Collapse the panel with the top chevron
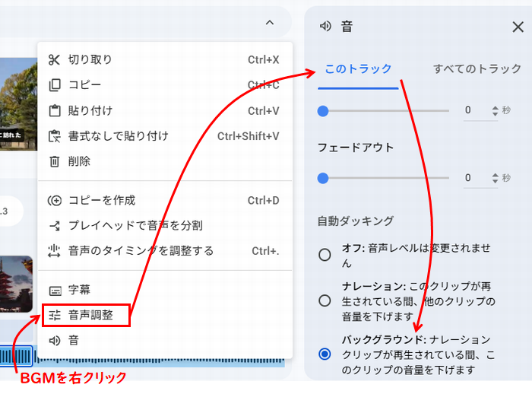Viewport: 532px width, 394px height. click(270, 24)
